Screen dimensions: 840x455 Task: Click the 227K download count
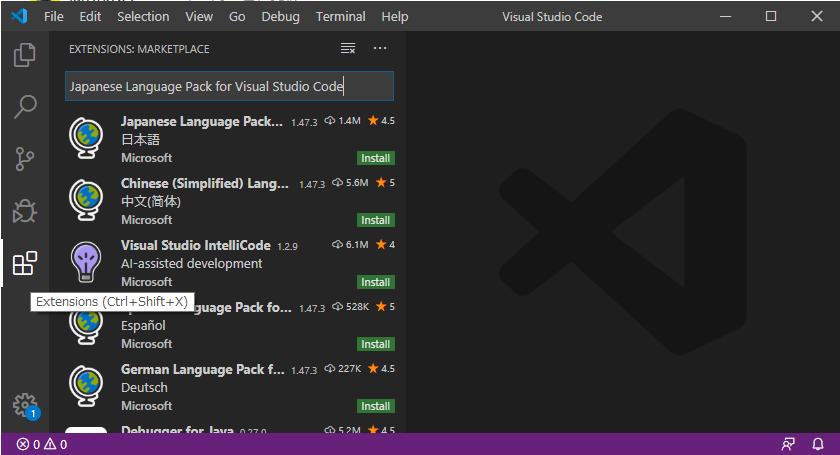(343, 369)
